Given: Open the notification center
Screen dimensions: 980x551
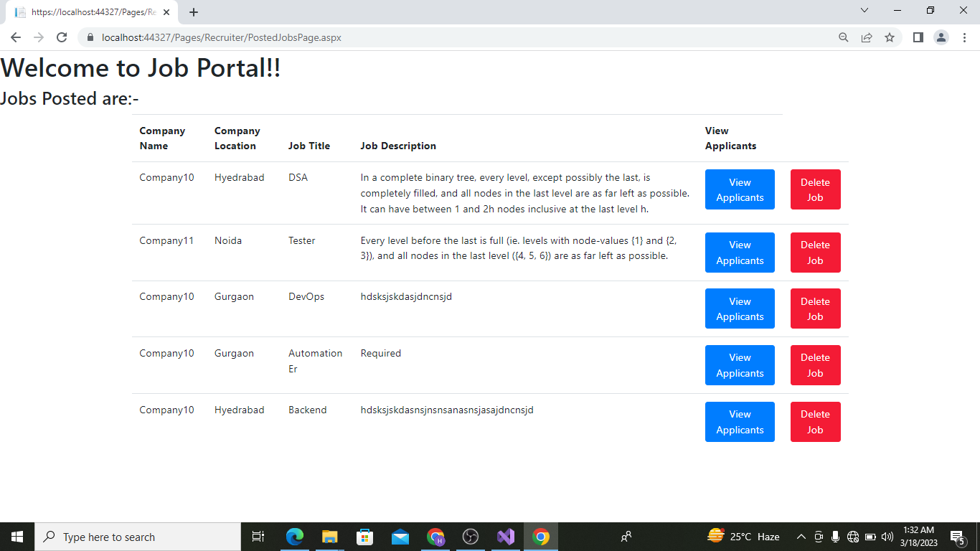Looking at the screenshot, I should click(x=957, y=537).
